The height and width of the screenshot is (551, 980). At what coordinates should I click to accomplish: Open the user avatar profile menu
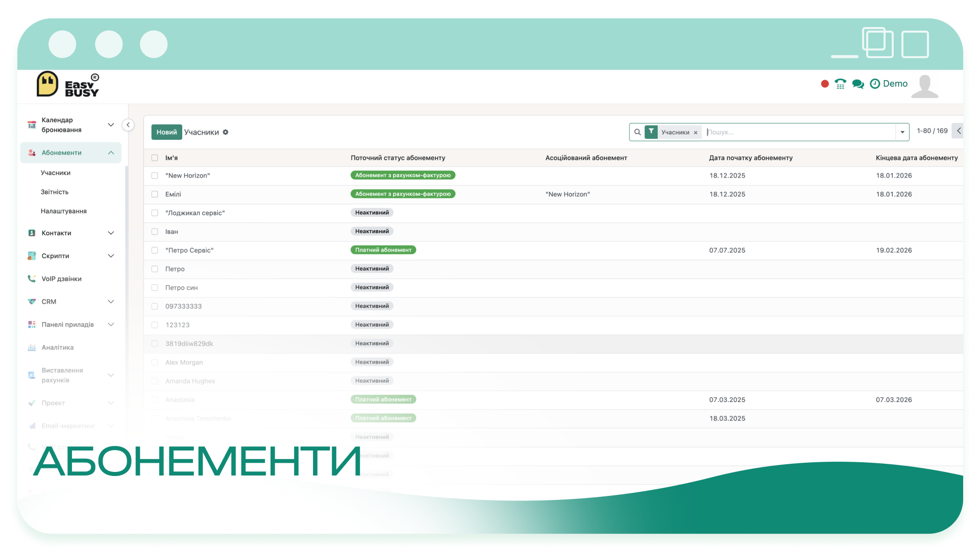(925, 86)
